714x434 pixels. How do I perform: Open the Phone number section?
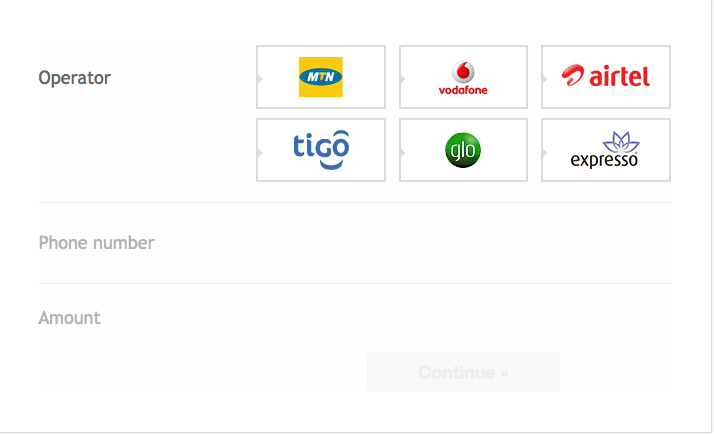coord(355,243)
